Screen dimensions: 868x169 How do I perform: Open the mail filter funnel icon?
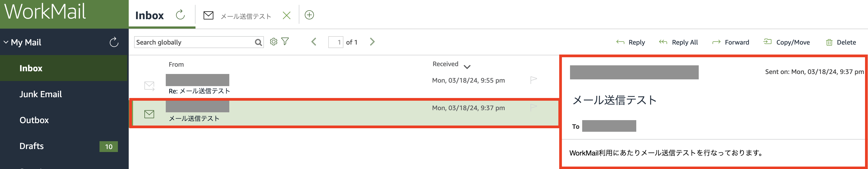pyautogui.click(x=285, y=41)
